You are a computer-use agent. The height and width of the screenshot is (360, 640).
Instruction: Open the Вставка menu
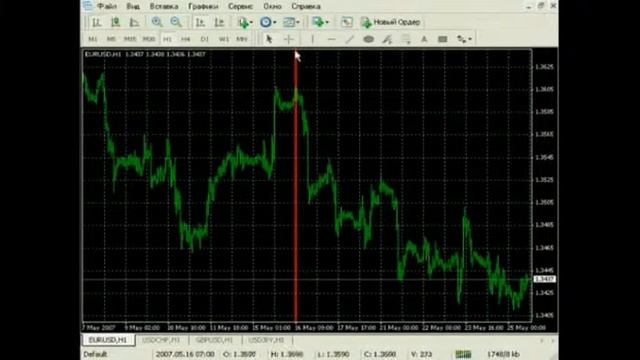click(x=164, y=7)
